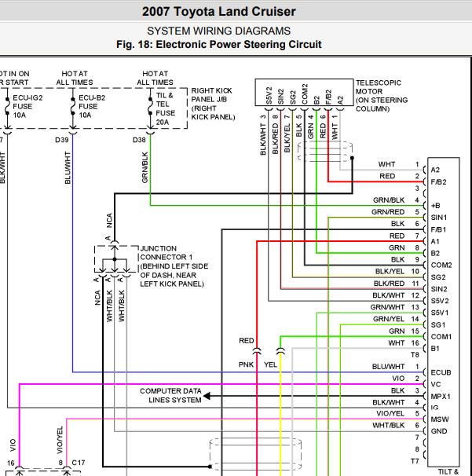Image resolution: width=472 pixels, height=476 pixels.
Task: Click the "F/B1" pin label
Action: (438, 230)
